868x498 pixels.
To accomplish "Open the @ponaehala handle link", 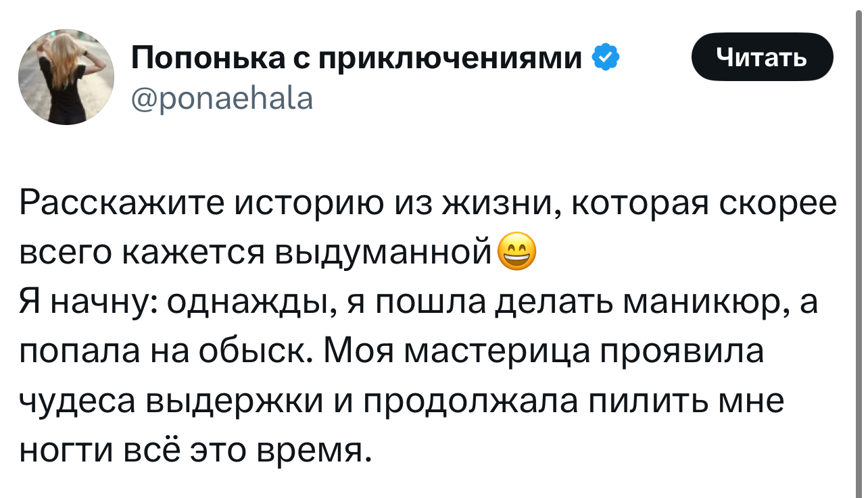I will (222, 99).
